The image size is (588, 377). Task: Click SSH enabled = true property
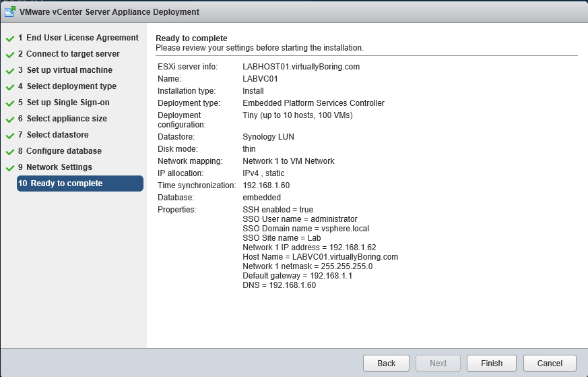click(x=278, y=210)
